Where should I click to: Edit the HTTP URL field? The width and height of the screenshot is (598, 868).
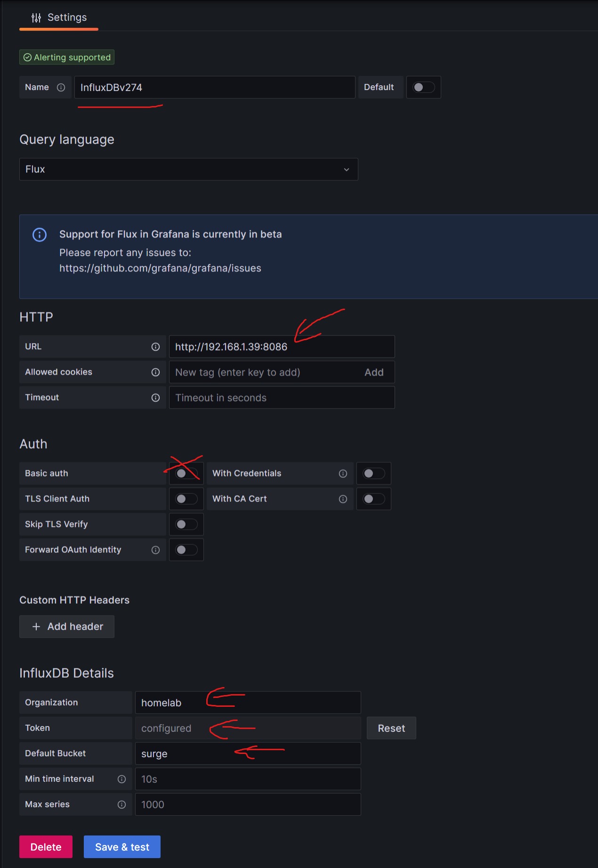tap(282, 347)
